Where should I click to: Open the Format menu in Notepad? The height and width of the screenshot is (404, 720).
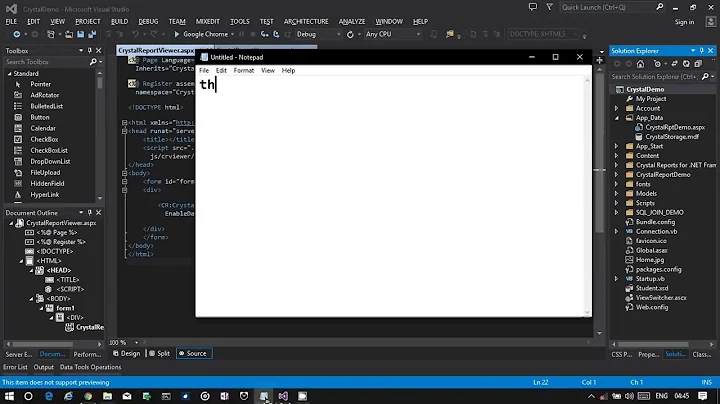point(243,70)
